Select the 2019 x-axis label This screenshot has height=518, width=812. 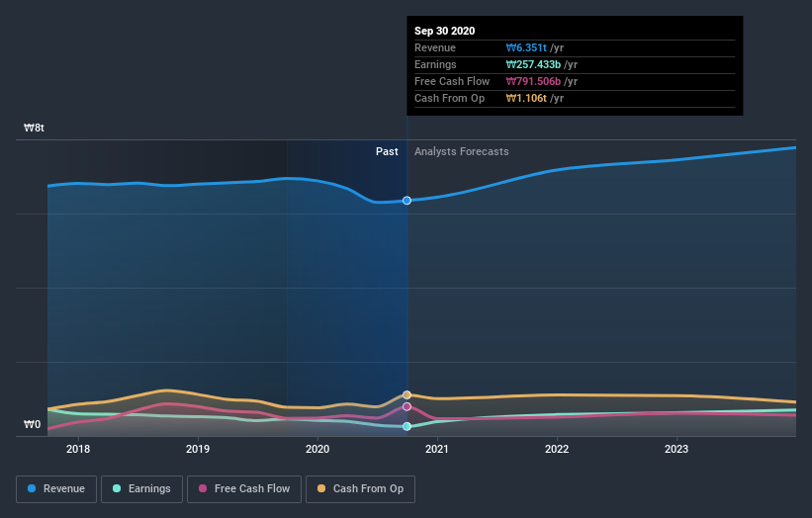[x=198, y=449]
